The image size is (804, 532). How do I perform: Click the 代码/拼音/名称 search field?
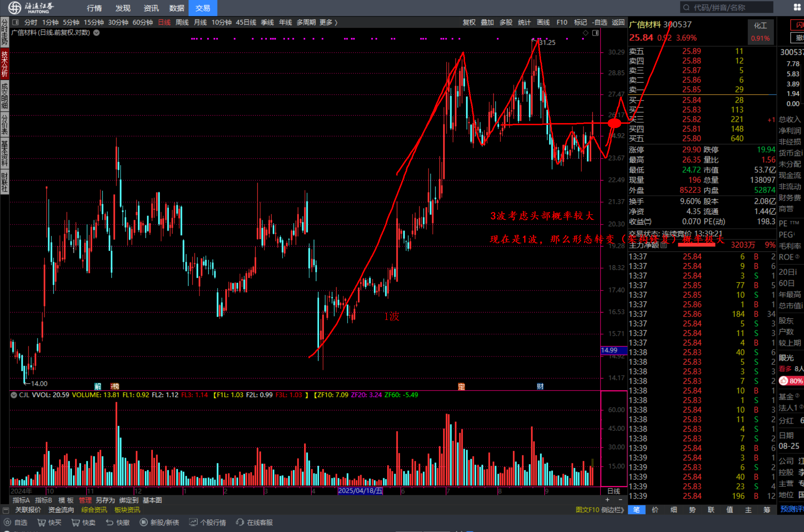pyautogui.click(x=726, y=7)
